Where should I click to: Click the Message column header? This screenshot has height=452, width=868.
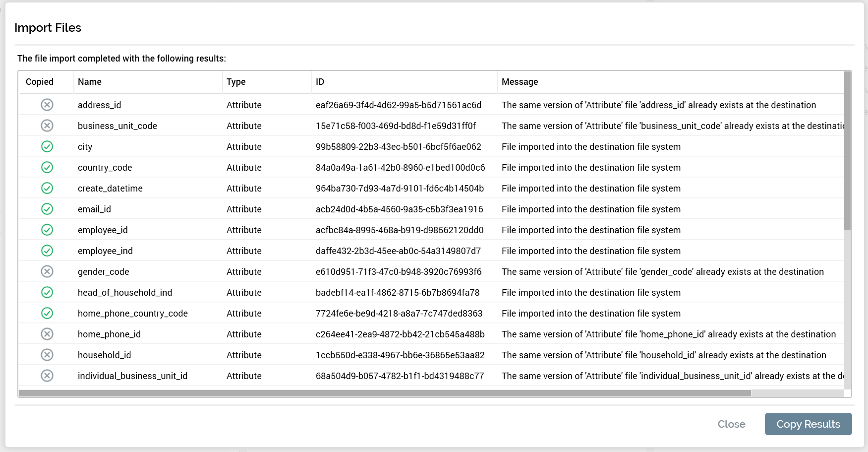click(520, 82)
